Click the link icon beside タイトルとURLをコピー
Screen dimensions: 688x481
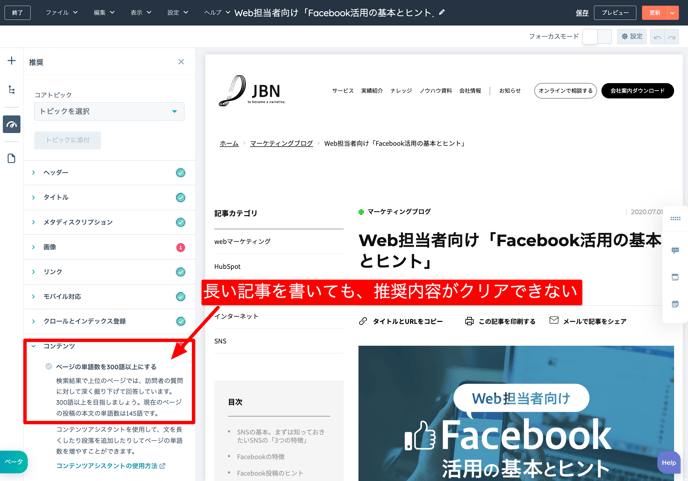point(363,321)
